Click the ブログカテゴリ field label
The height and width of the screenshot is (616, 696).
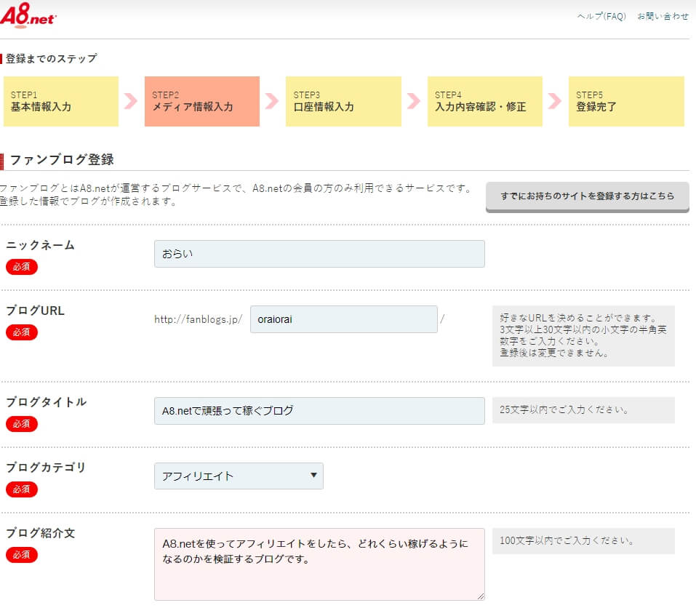46,468
